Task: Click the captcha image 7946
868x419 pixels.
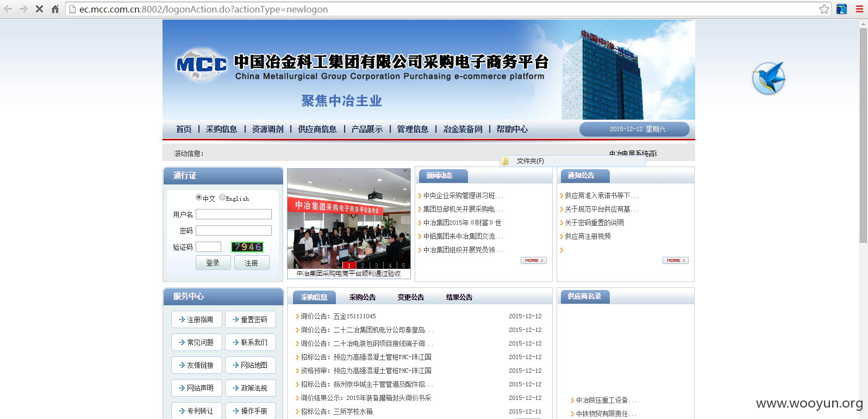Action: pos(247,247)
